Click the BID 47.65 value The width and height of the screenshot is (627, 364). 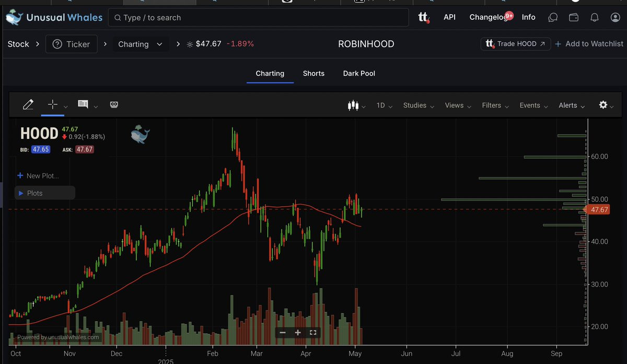point(40,149)
